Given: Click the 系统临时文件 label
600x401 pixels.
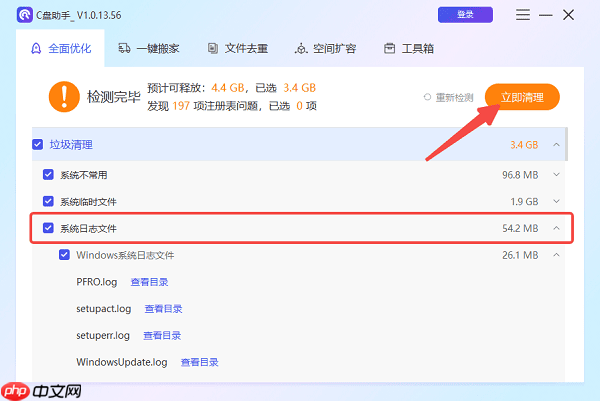Looking at the screenshot, I should click(x=88, y=202).
